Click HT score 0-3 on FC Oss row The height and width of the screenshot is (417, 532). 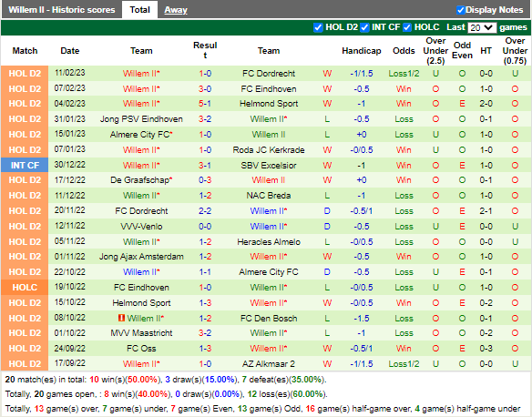(486, 348)
